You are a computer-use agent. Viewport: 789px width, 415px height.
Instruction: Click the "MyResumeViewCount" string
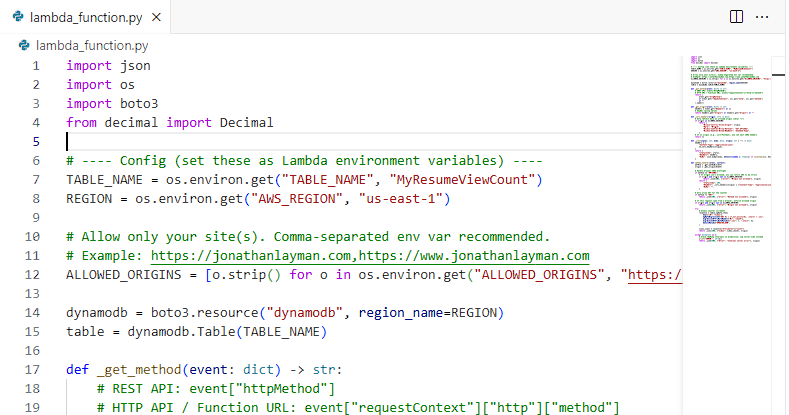pos(462,180)
